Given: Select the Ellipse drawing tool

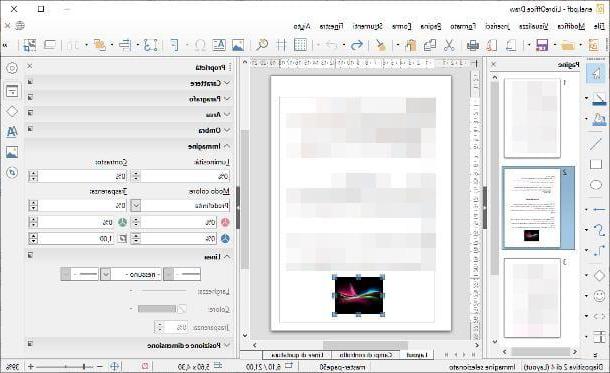Looking at the screenshot, I should coord(596,184).
